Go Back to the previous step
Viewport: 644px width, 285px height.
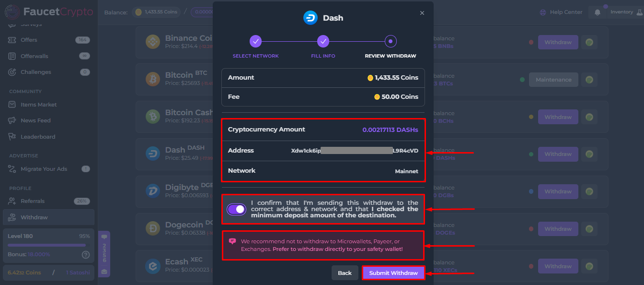point(345,273)
